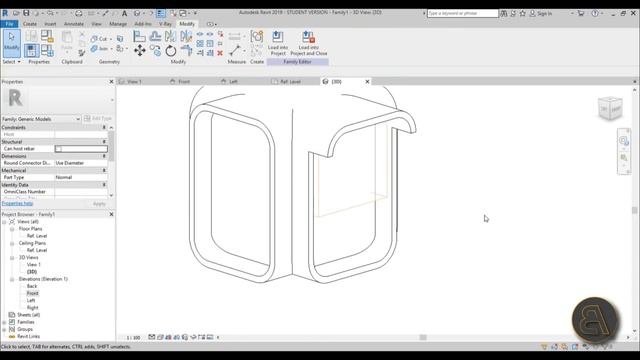Click the Align tool icon
The image size is (640, 360).
pyautogui.click(x=140, y=36)
